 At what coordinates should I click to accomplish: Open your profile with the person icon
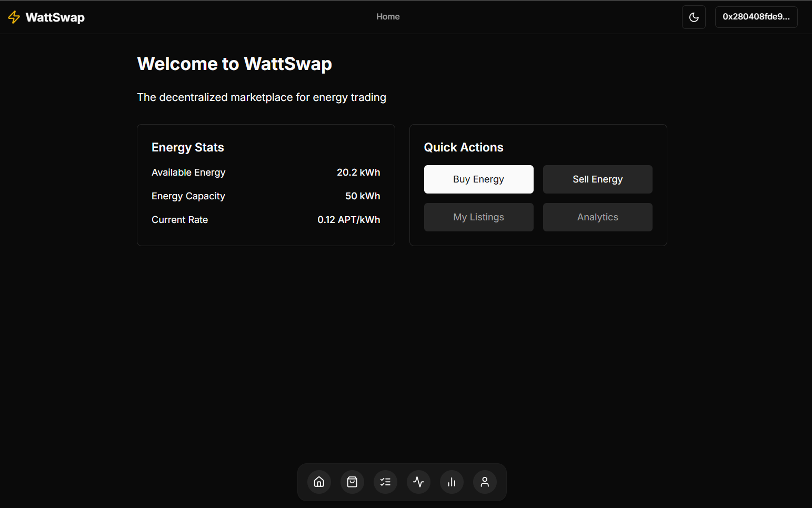coord(485,482)
